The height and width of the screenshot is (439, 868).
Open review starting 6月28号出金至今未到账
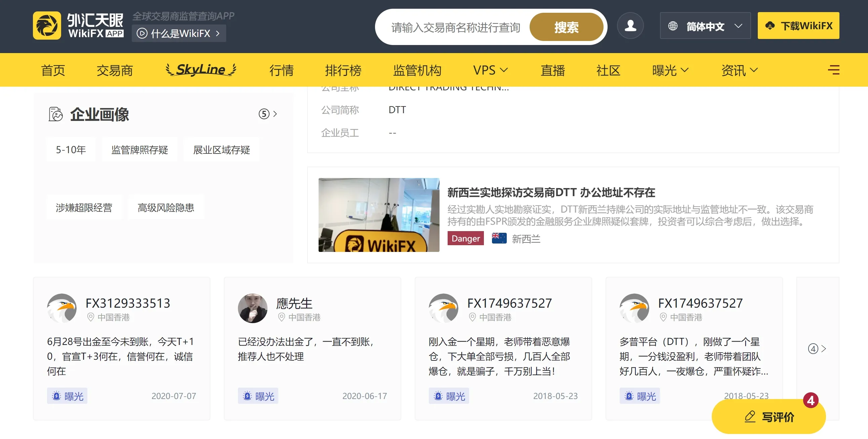point(120,356)
